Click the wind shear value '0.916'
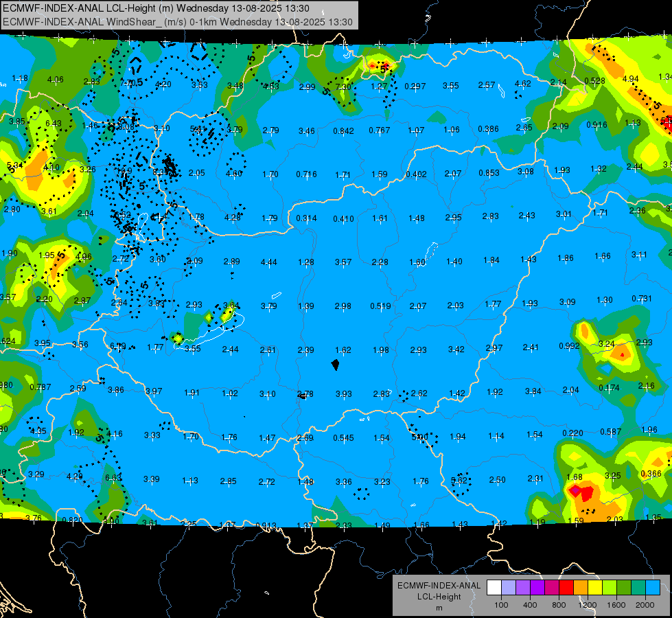Image resolution: width=672 pixels, height=618 pixels. tap(596, 124)
